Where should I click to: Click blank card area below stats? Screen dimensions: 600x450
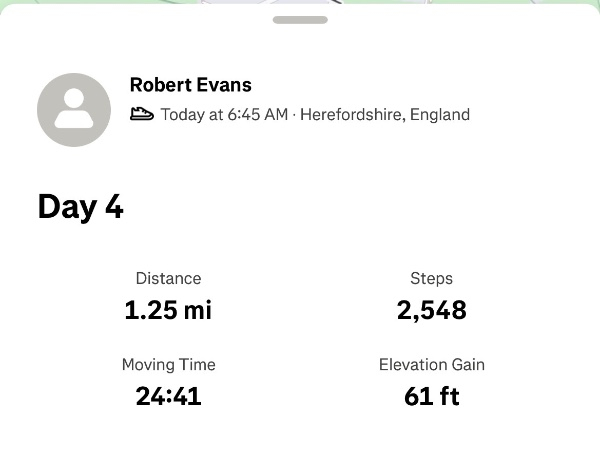tap(300, 432)
